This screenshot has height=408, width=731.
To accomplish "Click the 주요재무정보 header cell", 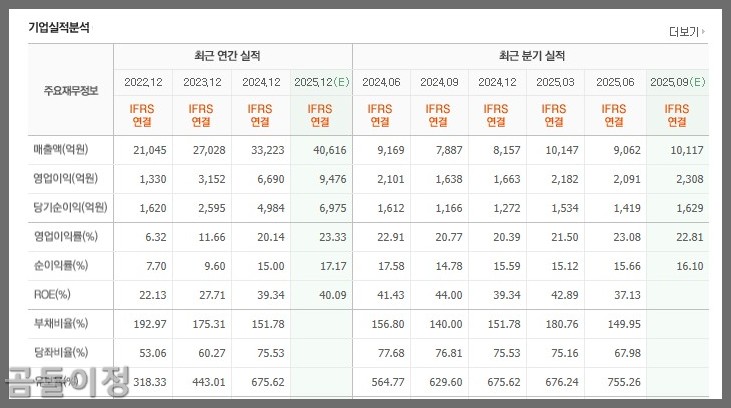I will (x=71, y=90).
